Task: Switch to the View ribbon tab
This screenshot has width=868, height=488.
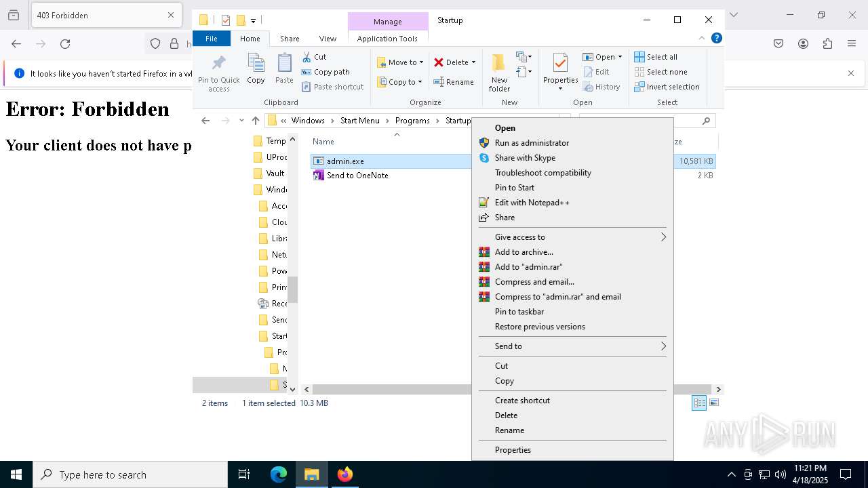Action: [328, 39]
